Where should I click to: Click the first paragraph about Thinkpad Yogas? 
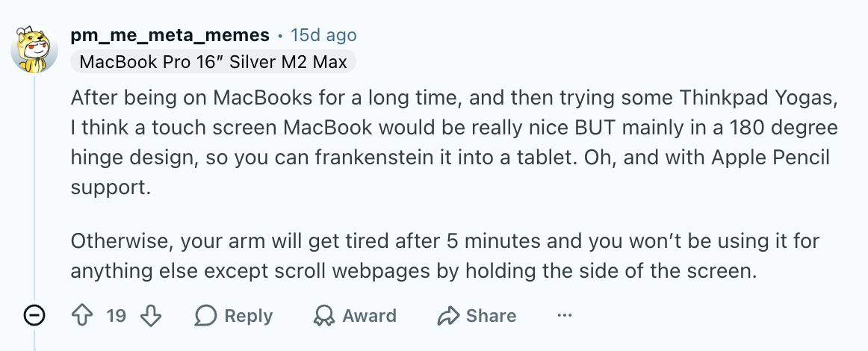click(454, 143)
